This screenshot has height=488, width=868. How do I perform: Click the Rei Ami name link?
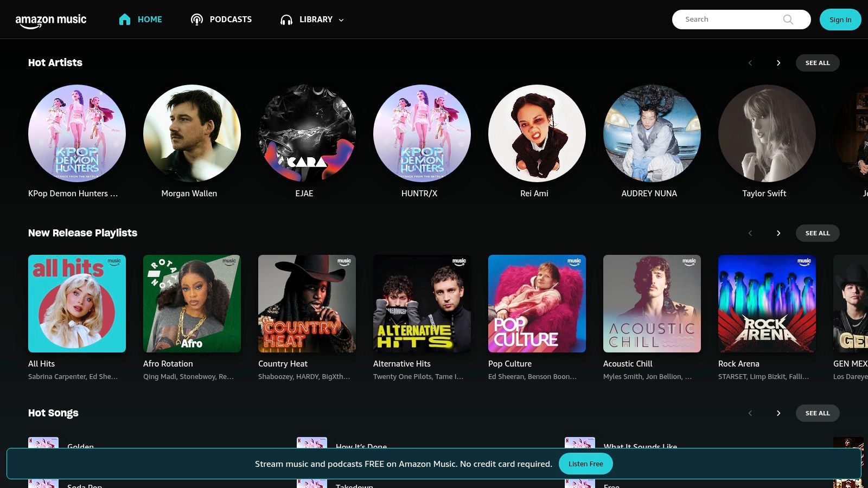tap(534, 194)
